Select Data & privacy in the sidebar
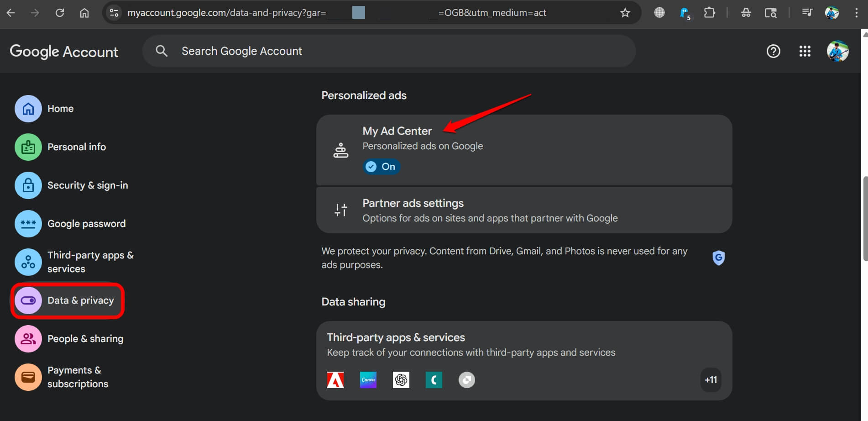The image size is (868, 421). coord(68,300)
